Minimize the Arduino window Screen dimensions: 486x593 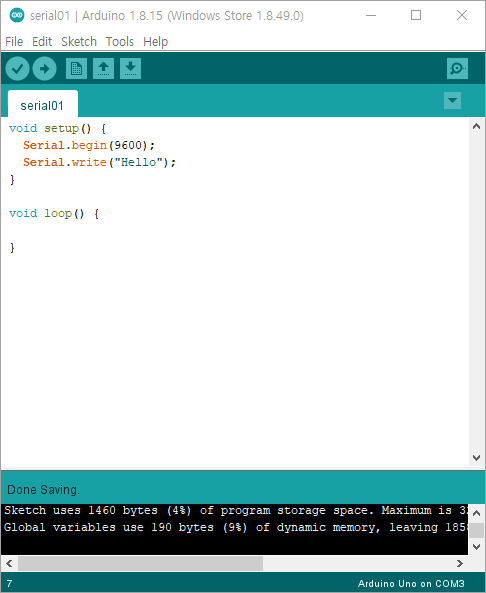pyautogui.click(x=371, y=16)
